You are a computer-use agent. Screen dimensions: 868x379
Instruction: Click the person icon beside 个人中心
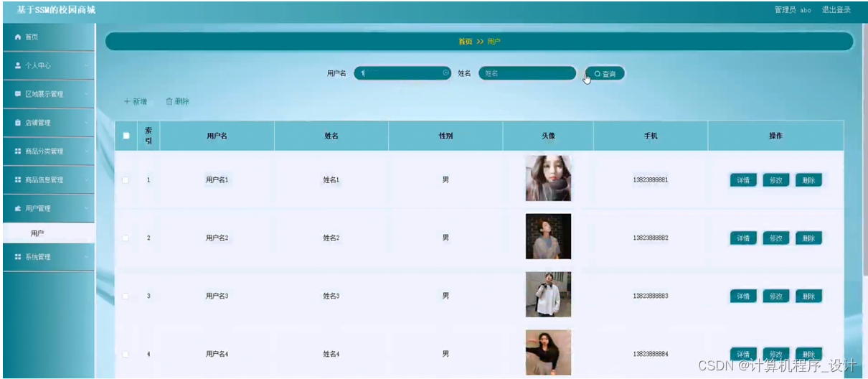point(18,65)
